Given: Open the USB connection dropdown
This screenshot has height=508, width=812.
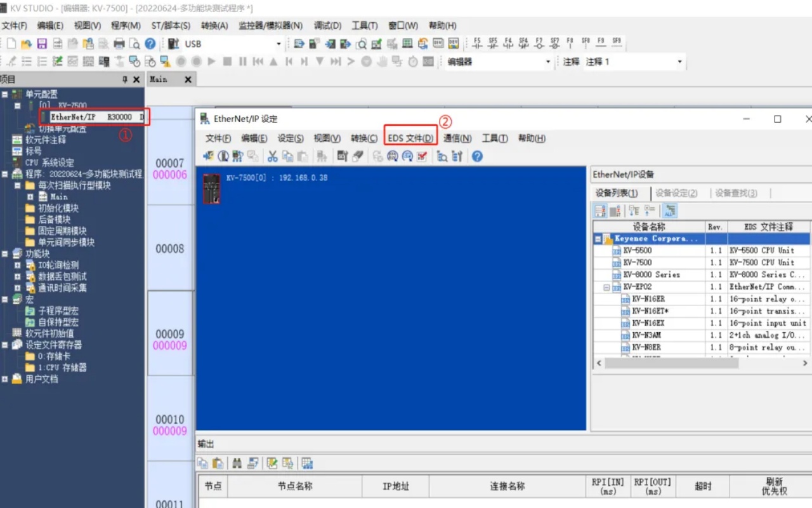Looking at the screenshot, I should 278,44.
